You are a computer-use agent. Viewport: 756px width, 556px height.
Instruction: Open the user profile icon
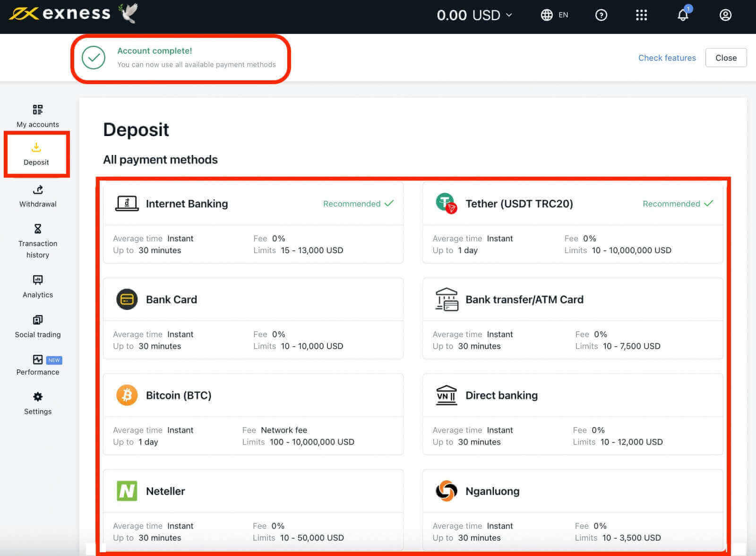pos(725,15)
